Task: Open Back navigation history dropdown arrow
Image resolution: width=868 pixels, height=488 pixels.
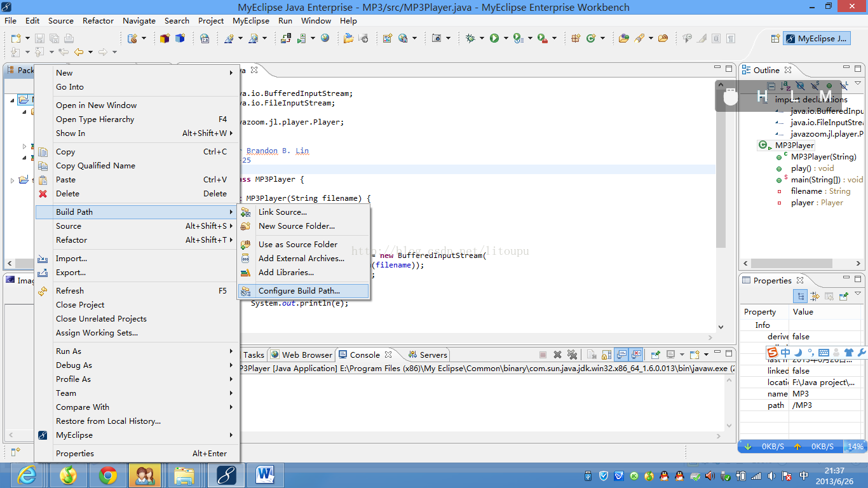Action: coord(90,53)
